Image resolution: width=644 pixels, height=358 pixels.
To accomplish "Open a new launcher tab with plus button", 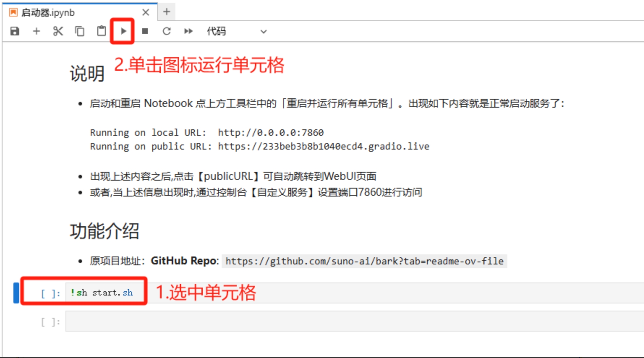I will click(166, 12).
